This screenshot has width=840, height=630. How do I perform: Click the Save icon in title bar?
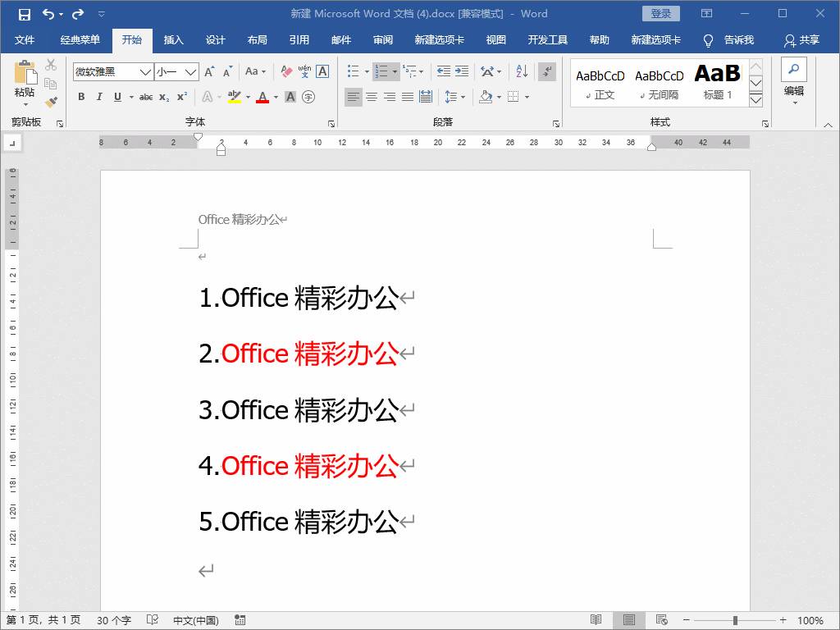24,15
